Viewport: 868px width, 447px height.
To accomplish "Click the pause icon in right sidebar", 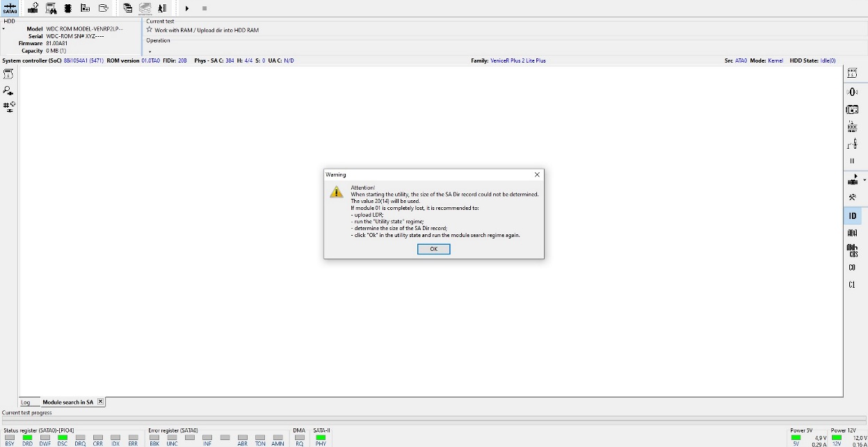I will point(852,161).
